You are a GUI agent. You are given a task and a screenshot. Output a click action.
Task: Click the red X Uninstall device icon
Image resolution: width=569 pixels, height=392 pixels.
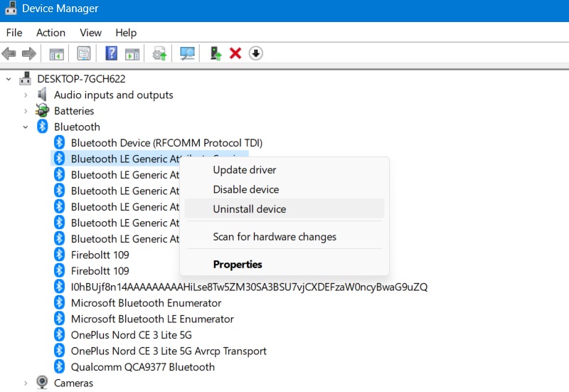[x=235, y=54]
